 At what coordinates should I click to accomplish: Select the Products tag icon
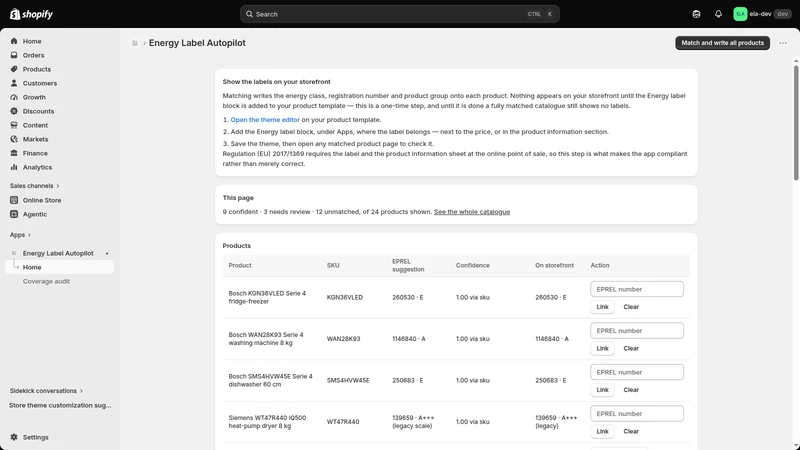click(14, 69)
